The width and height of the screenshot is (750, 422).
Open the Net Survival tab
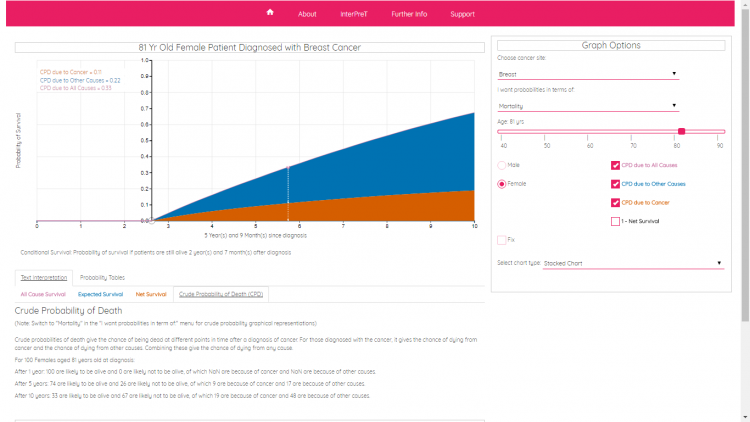(x=150, y=294)
